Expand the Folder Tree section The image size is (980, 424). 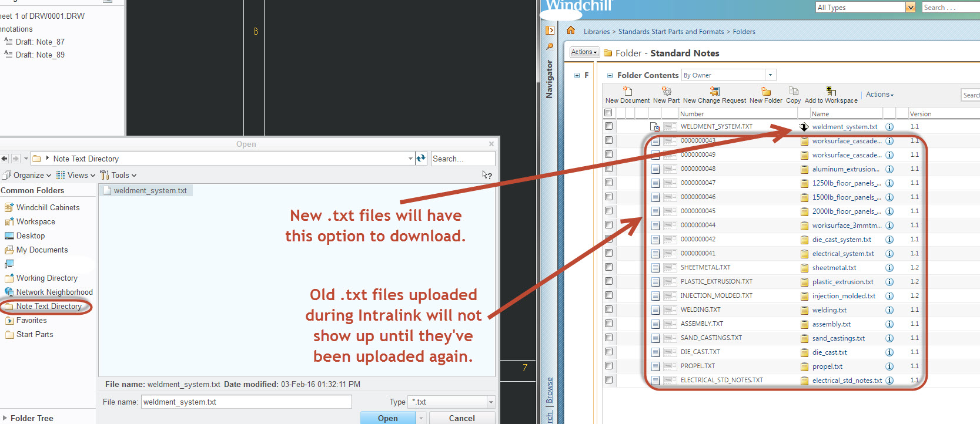[x=5, y=418]
